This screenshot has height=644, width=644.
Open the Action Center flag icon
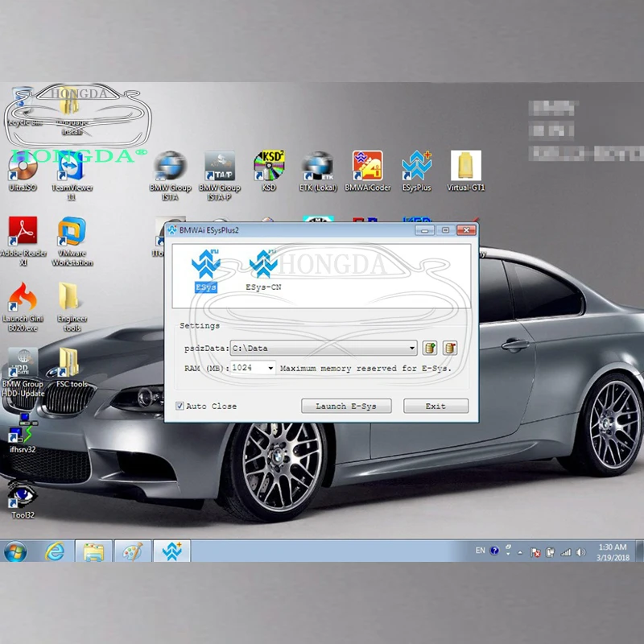coord(535,552)
